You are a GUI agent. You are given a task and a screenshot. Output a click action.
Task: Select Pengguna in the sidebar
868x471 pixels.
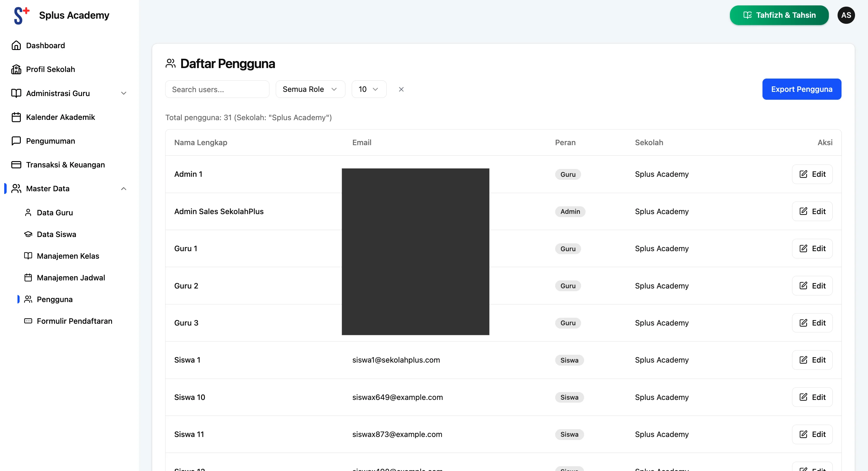(x=55, y=299)
